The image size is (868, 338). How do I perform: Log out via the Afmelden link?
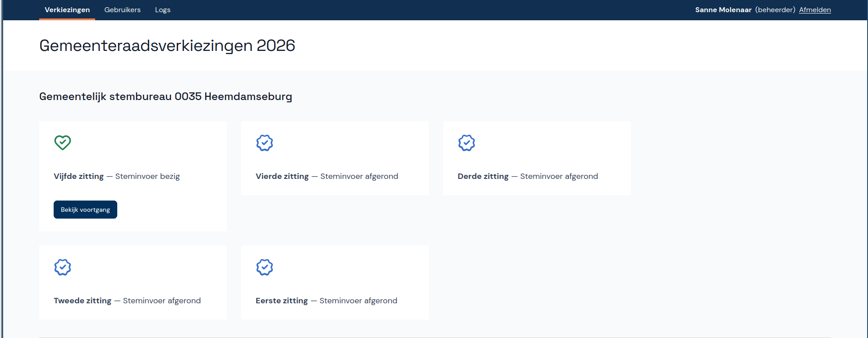[815, 10]
